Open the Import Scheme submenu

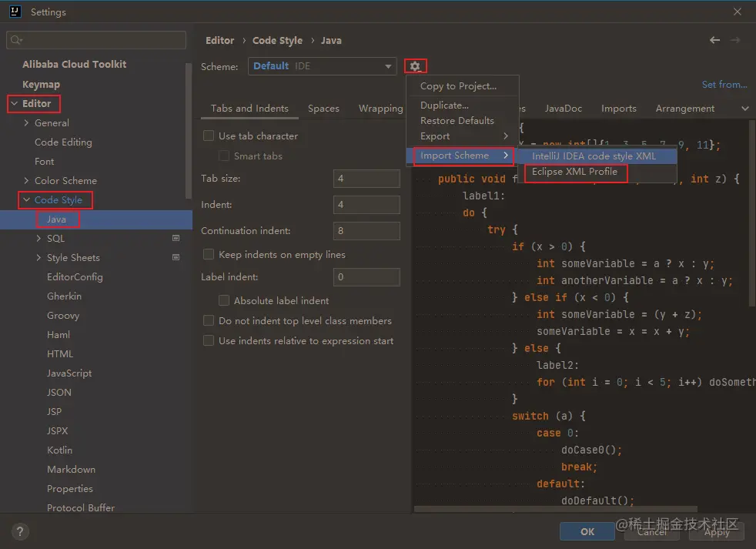point(463,156)
